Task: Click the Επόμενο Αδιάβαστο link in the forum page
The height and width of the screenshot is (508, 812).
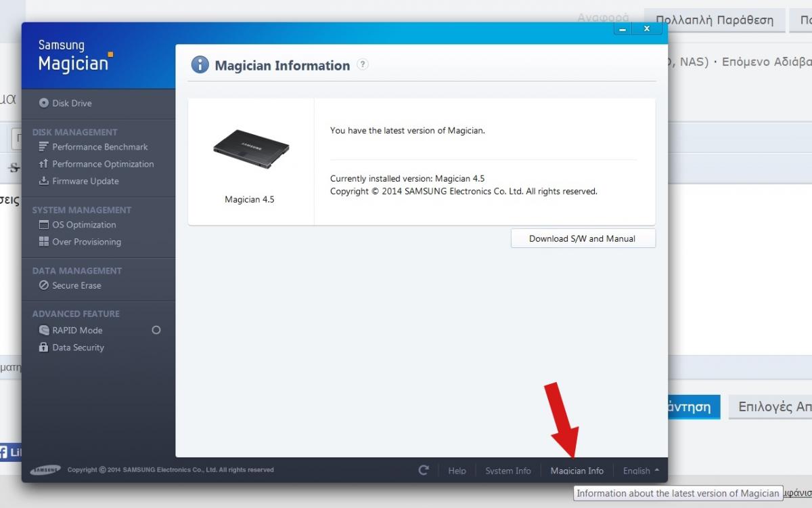Action: click(x=767, y=62)
